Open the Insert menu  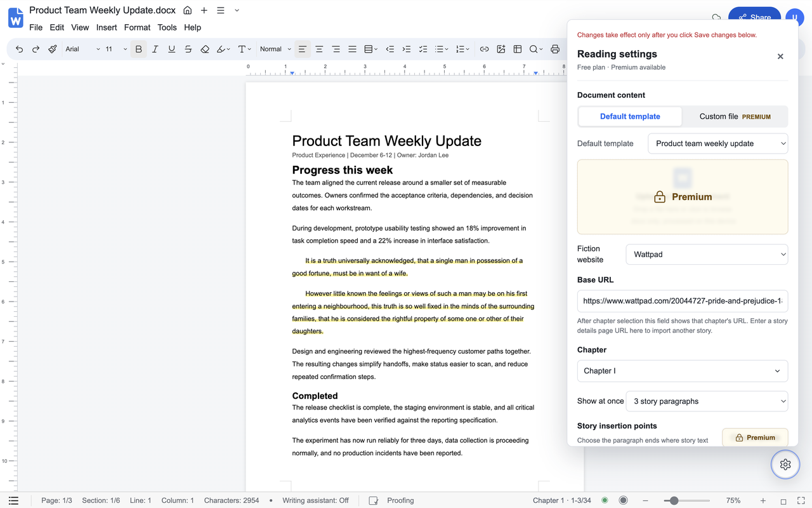click(107, 27)
